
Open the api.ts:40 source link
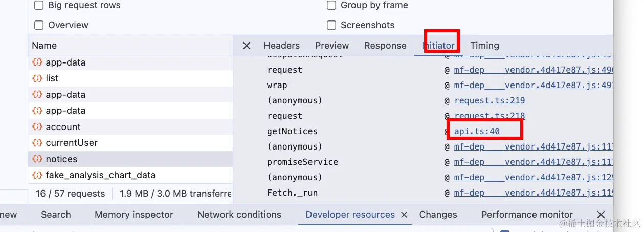[x=477, y=132]
